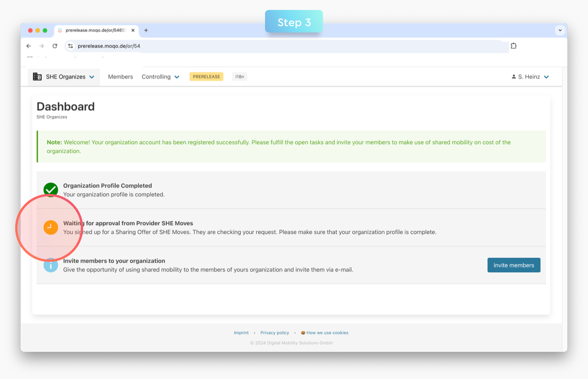588x379 pixels.
Task: Expand the S. Heinz user menu
Action: point(546,77)
